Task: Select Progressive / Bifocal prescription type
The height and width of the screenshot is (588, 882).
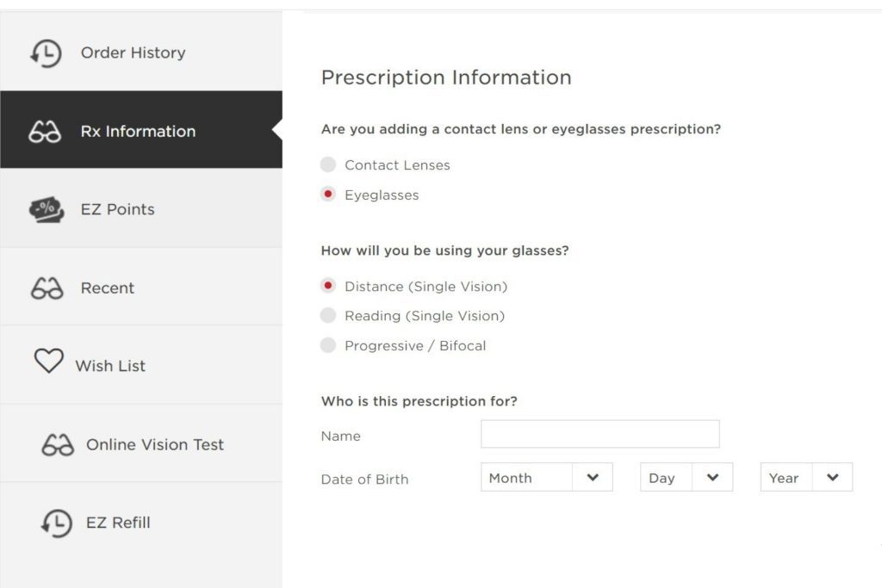Action: click(328, 345)
